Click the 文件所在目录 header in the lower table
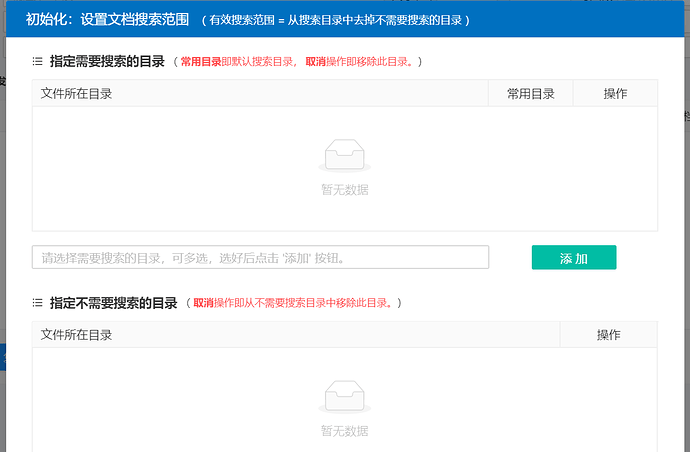The image size is (690, 452). pos(76,335)
